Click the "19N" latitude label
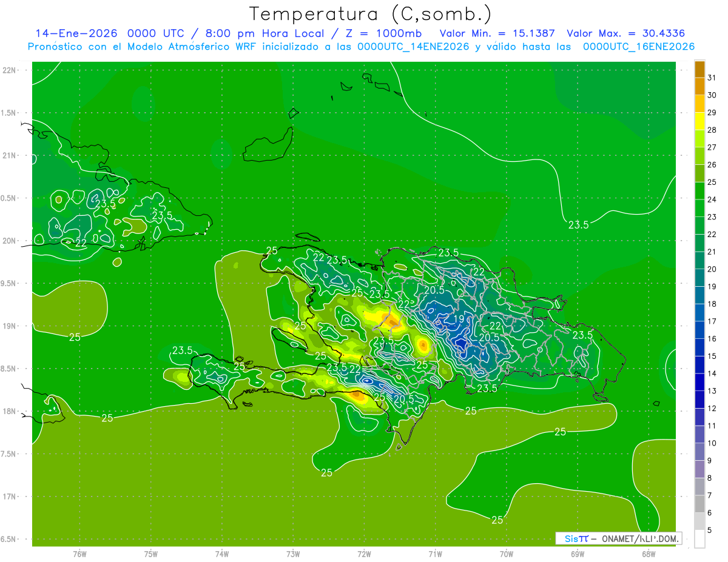This screenshot has width=728, height=562. tap(10, 326)
